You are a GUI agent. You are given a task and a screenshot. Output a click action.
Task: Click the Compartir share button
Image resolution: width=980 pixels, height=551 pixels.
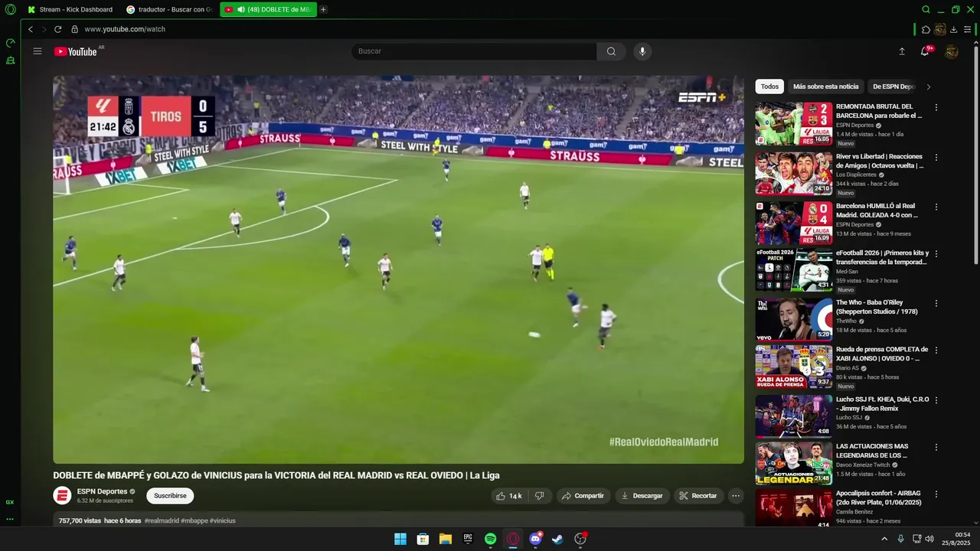pos(583,496)
